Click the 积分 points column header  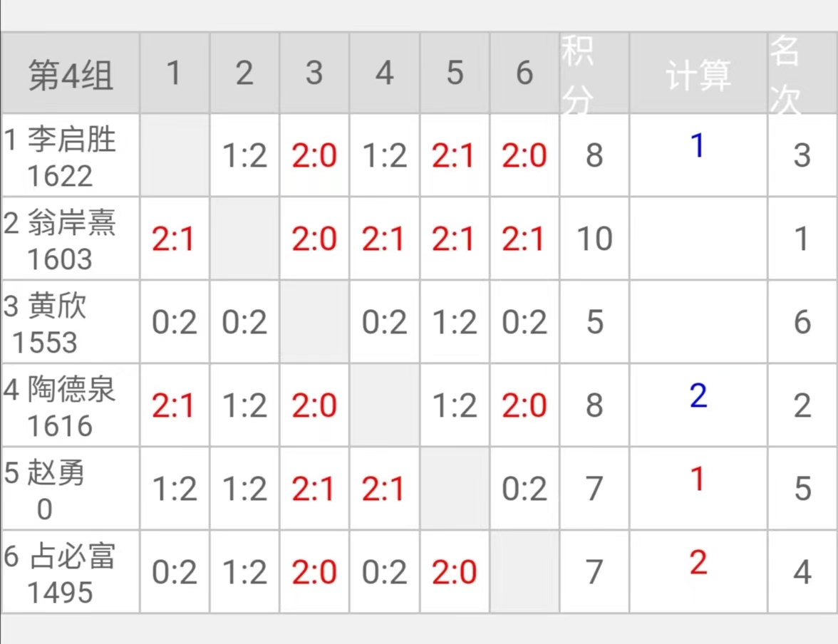coord(594,73)
